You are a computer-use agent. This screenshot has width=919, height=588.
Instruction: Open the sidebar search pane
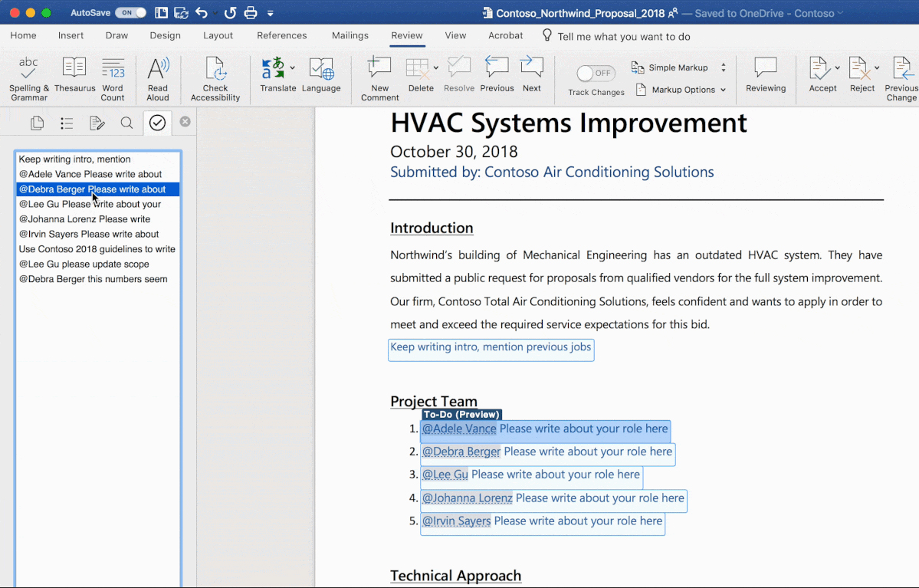[126, 123]
